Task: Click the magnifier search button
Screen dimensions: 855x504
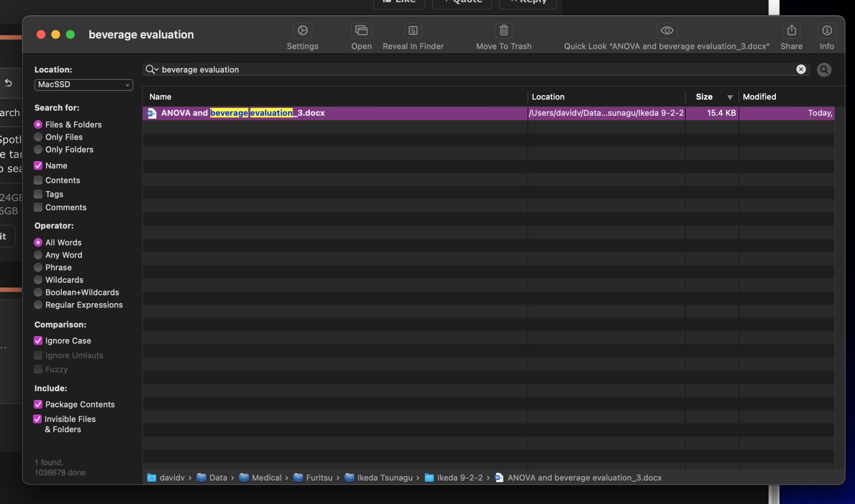Action: pos(824,70)
